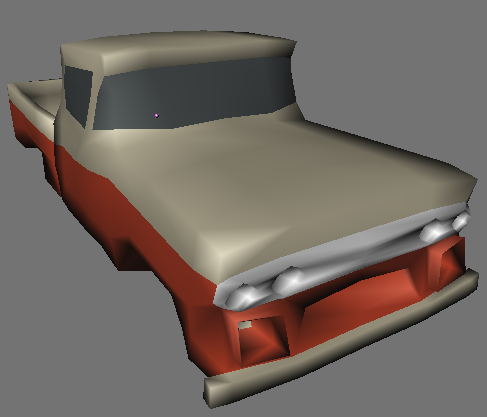Select the small beige rectangle in left recess

[x=245, y=325]
